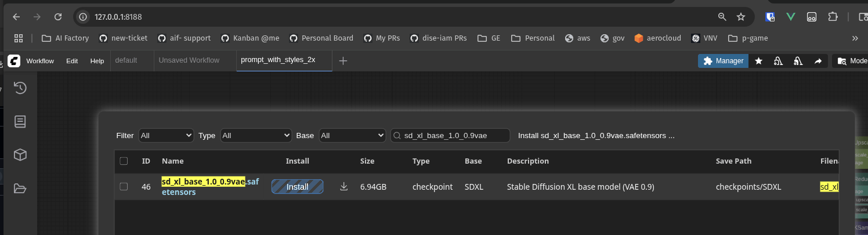Open the browser extensions puzzle icon
This screenshot has height=235, width=868.
pos(833,17)
